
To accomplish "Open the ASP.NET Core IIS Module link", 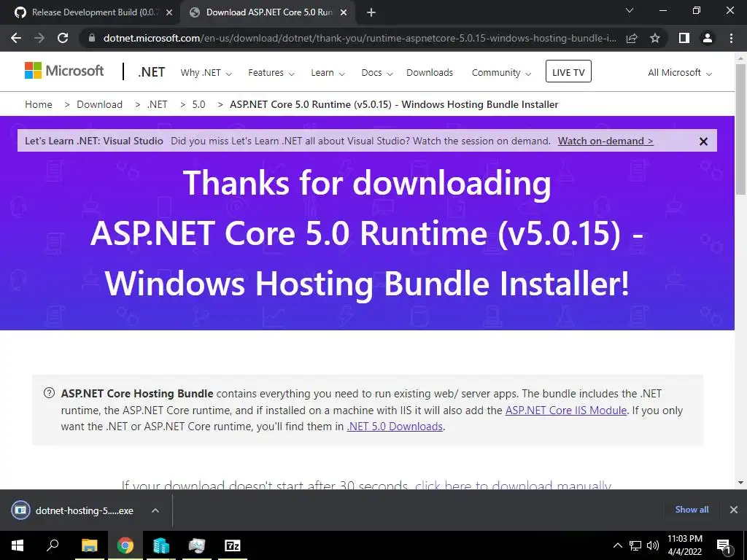I will click(x=565, y=410).
